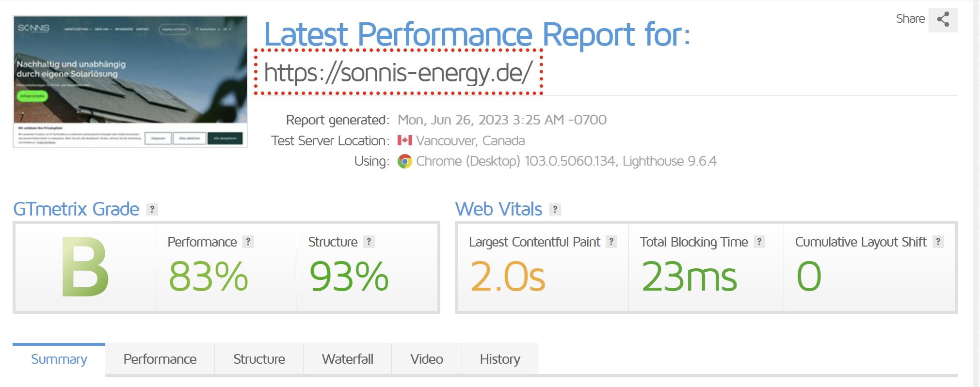This screenshot has width=980, height=387.
Task: Click the Canada flag icon
Action: (x=404, y=140)
